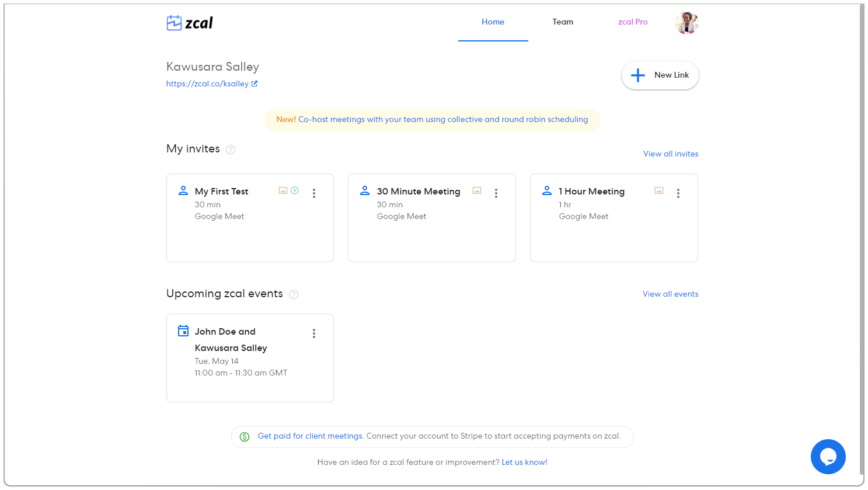Click the image icon on 1 Hour Meeting card
Screen dimensions: 868x490
[x=659, y=190]
